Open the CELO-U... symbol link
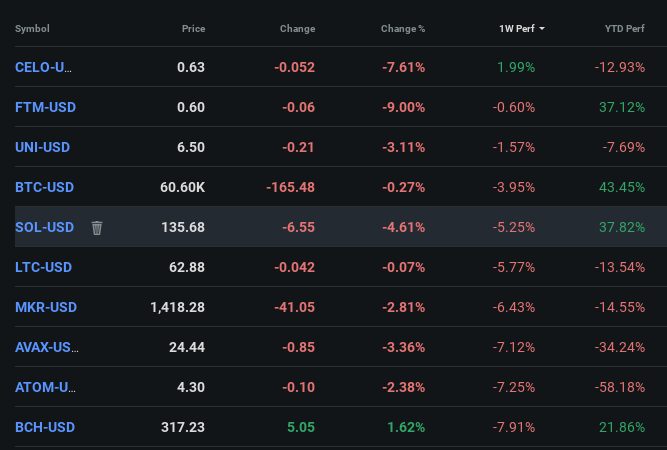The width and height of the screenshot is (667, 450). click(x=43, y=67)
